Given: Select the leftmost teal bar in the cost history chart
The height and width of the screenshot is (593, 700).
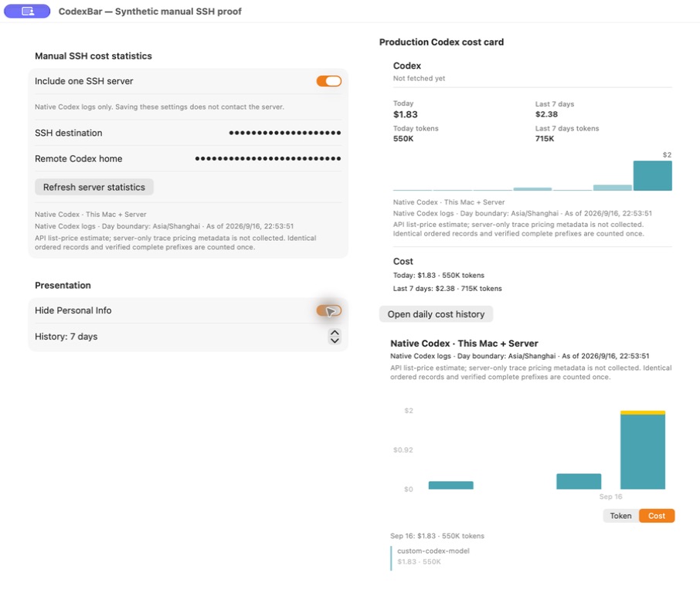Looking at the screenshot, I should [451, 485].
